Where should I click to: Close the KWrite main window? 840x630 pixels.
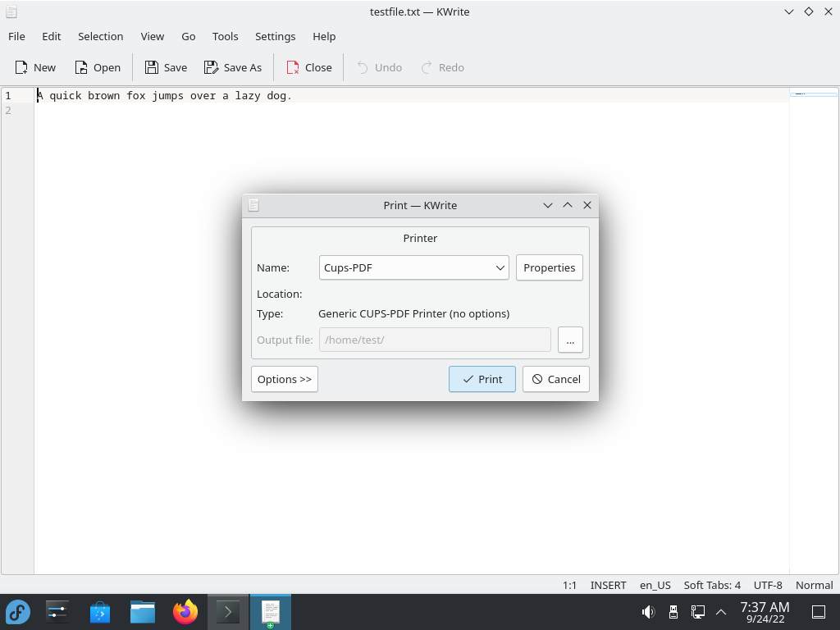click(829, 11)
